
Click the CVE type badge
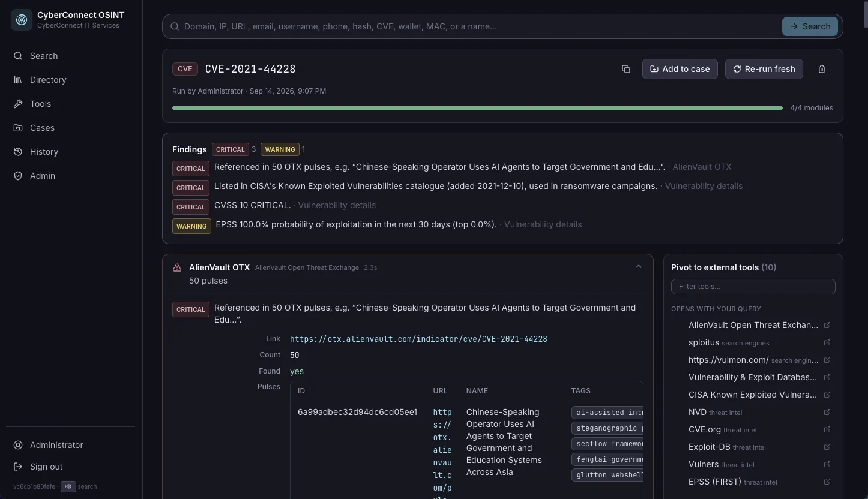coord(185,69)
